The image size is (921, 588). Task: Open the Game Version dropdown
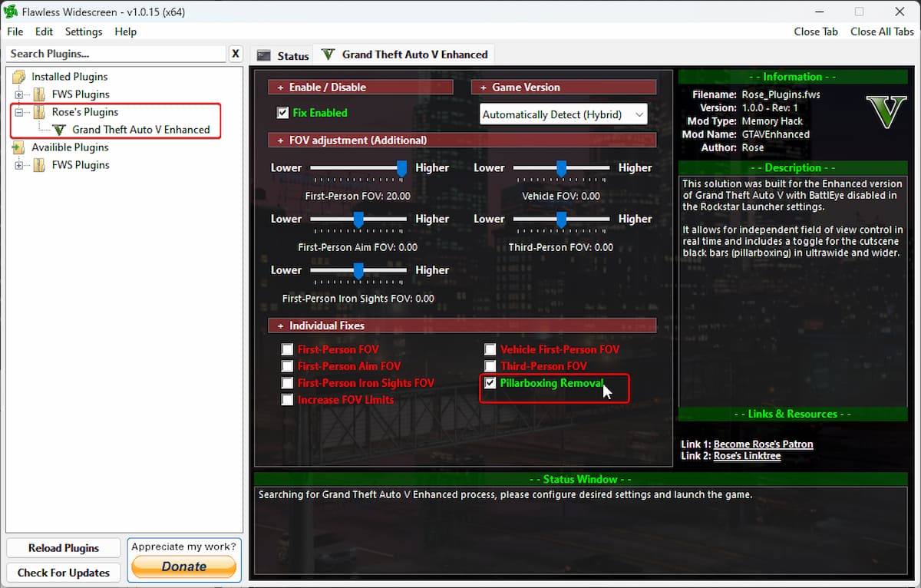pos(639,114)
